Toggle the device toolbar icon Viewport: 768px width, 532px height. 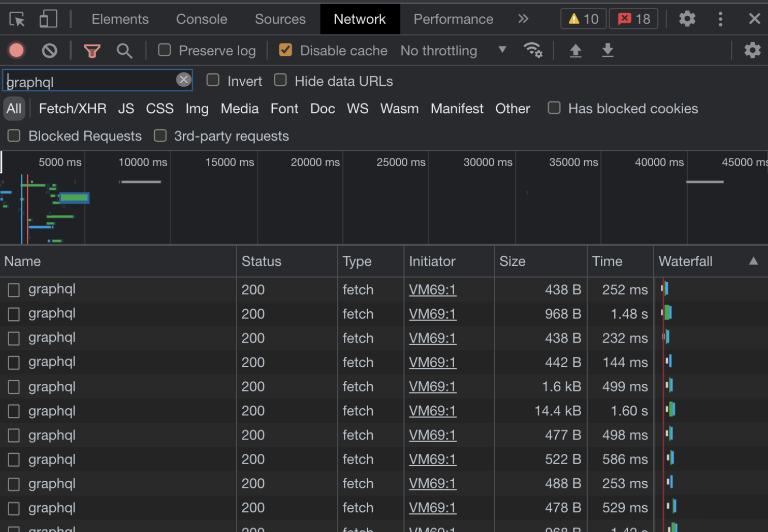[48, 19]
